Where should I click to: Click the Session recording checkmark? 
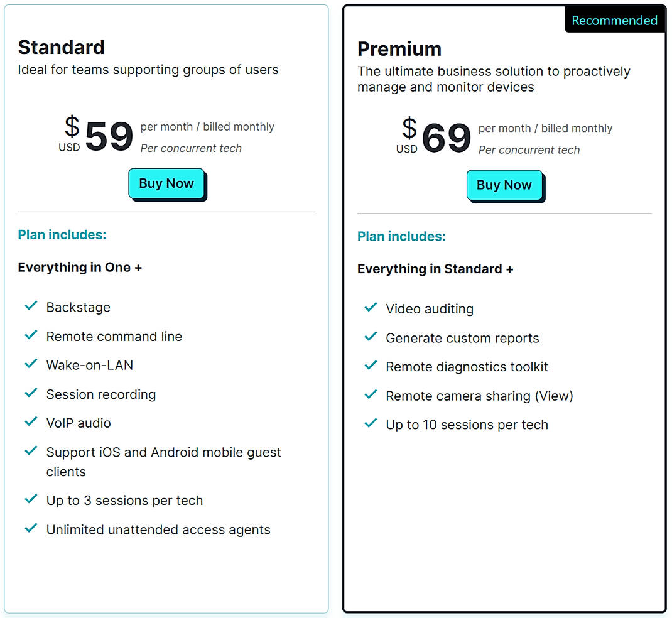point(31,394)
